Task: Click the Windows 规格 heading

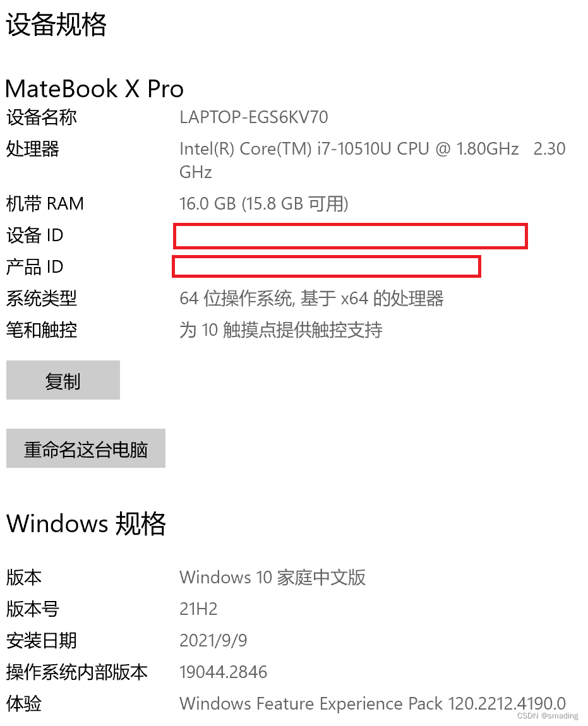Action: pyautogui.click(x=86, y=523)
